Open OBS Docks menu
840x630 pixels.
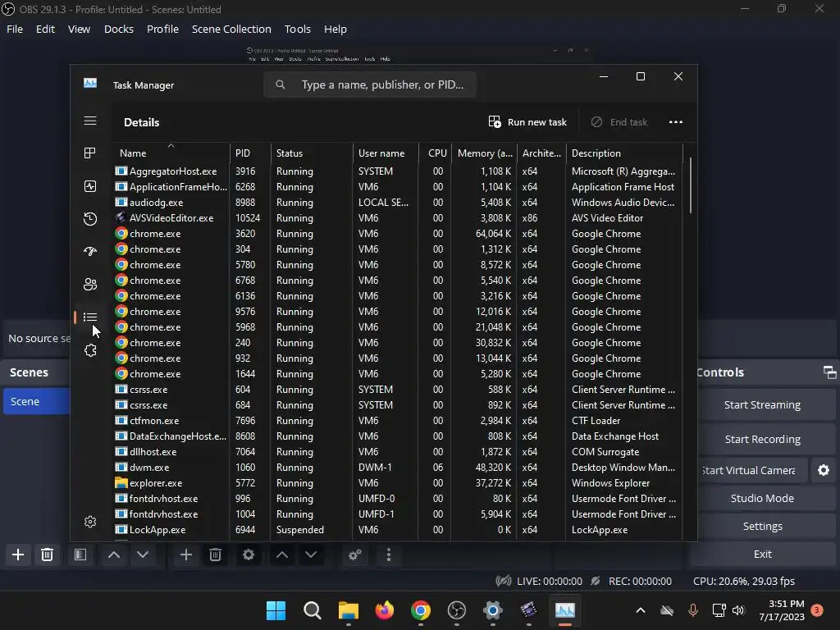(118, 29)
